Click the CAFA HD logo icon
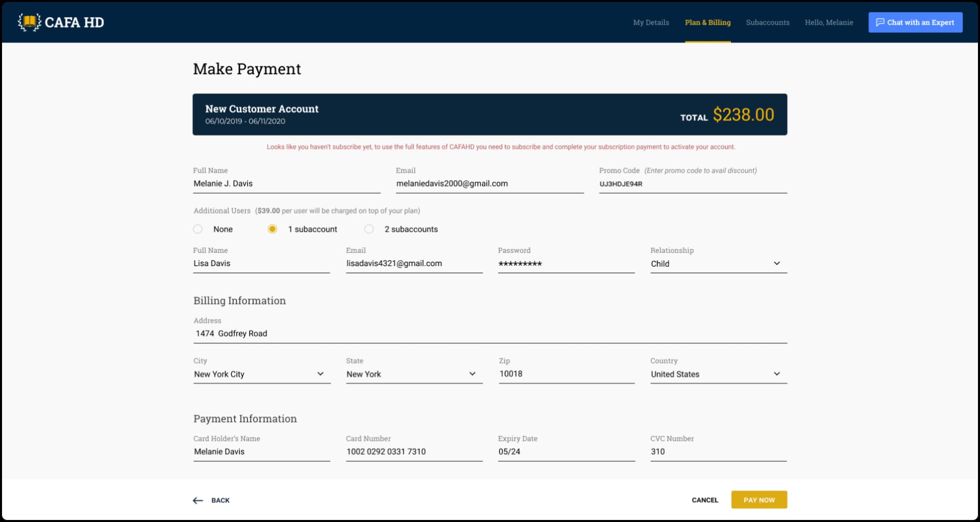980x522 pixels. coord(29,22)
